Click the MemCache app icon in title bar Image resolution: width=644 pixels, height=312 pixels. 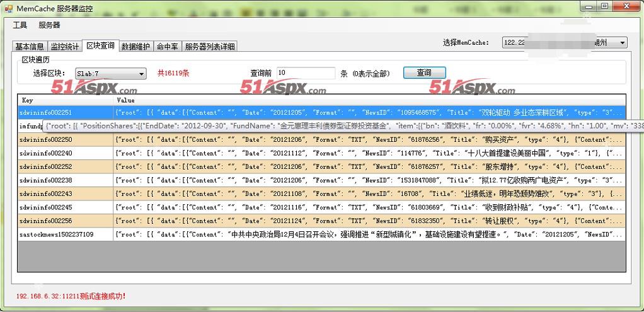pyautogui.click(x=9, y=8)
